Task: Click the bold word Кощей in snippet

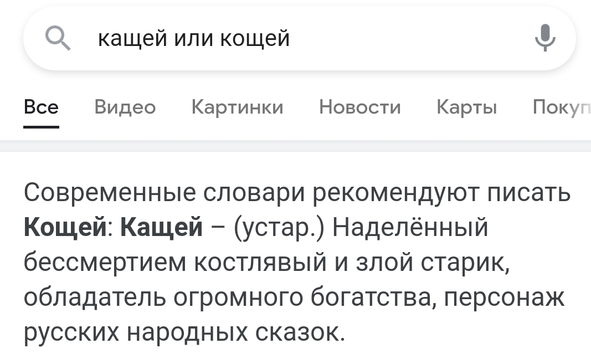Action: pyautogui.click(x=66, y=227)
